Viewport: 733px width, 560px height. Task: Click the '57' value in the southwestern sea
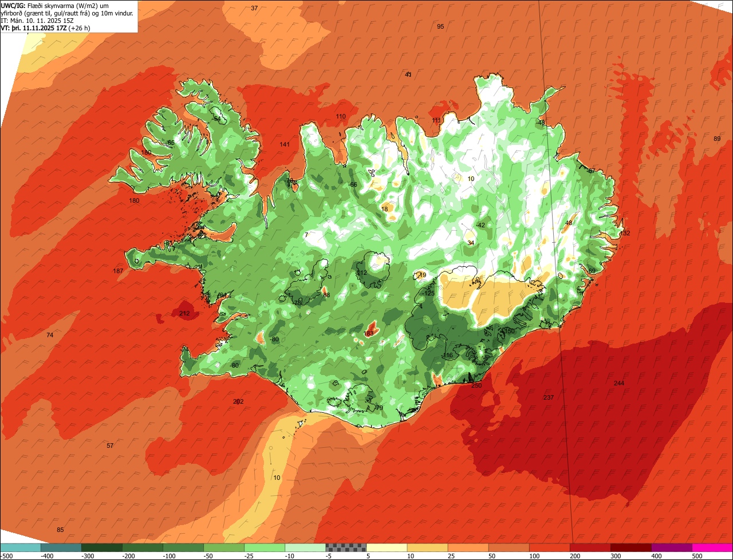pyautogui.click(x=110, y=445)
